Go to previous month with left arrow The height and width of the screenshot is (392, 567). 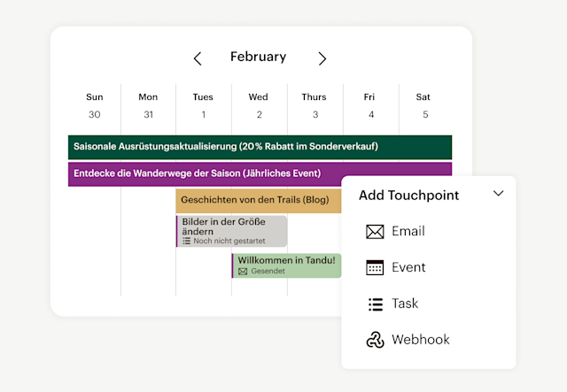coord(198,58)
